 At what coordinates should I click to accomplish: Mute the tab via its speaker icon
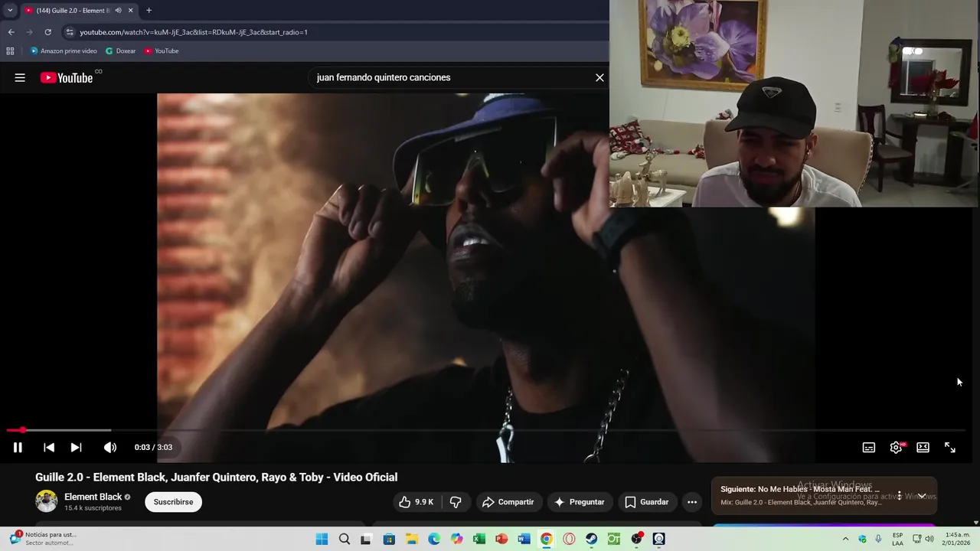[118, 10]
